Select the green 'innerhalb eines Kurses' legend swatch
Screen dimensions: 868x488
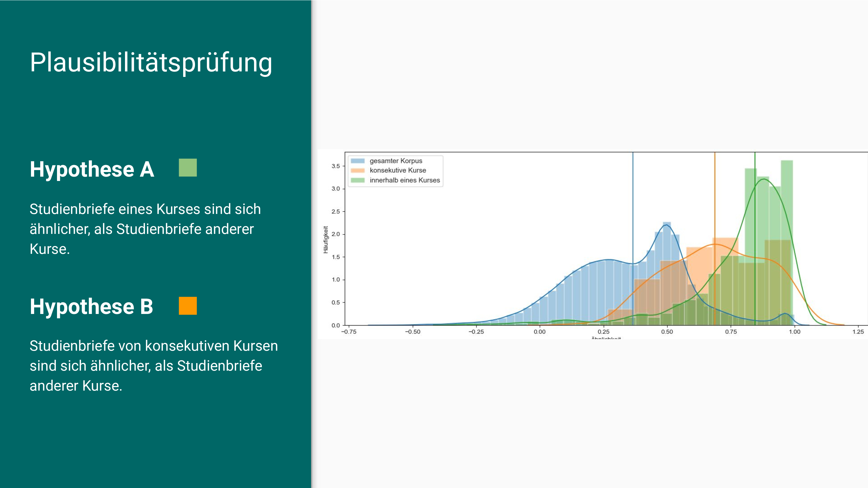click(x=358, y=180)
